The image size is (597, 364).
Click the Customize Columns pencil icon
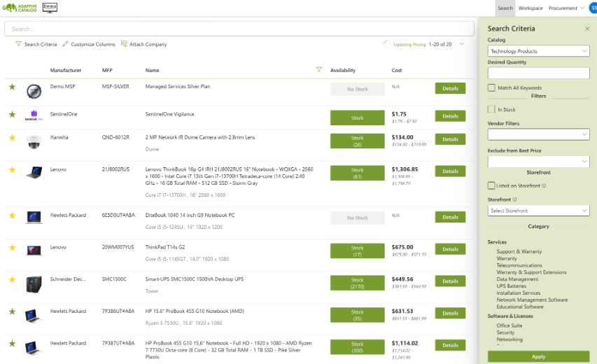(x=65, y=44)
